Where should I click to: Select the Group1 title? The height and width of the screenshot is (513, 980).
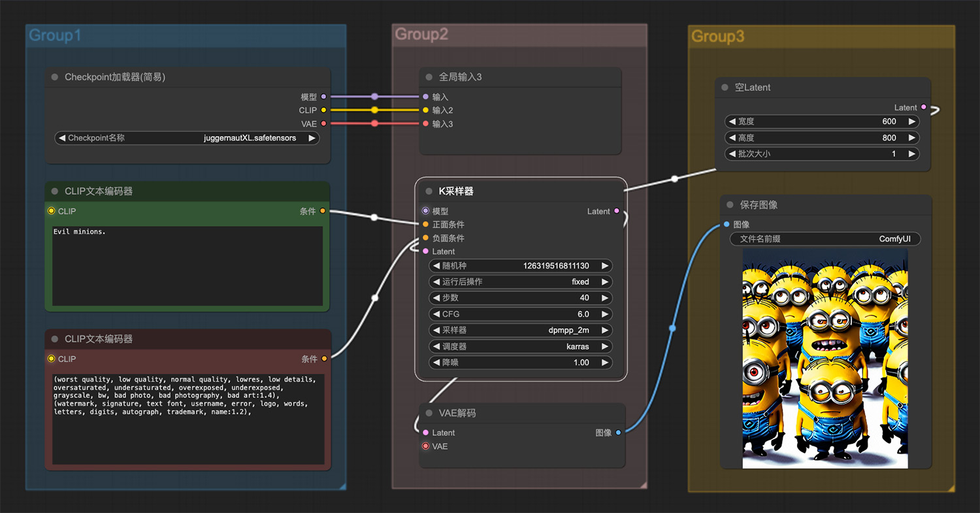(x=56, y=36)
